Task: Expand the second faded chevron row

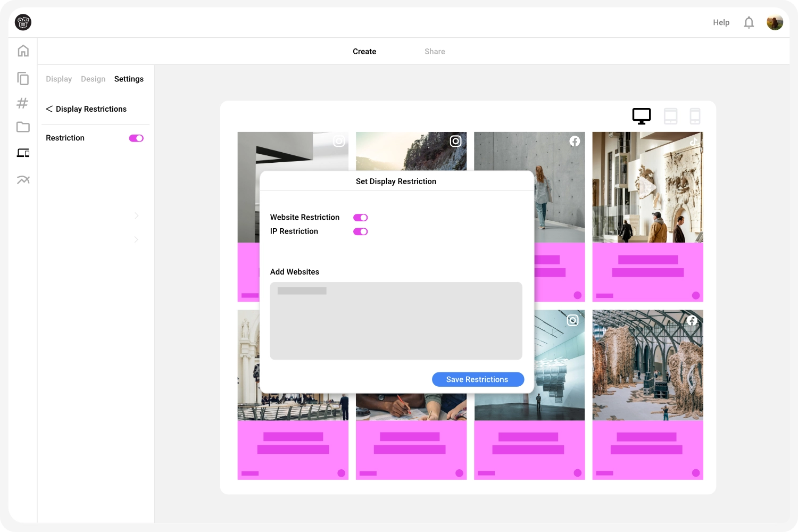Action: [136, 239]
